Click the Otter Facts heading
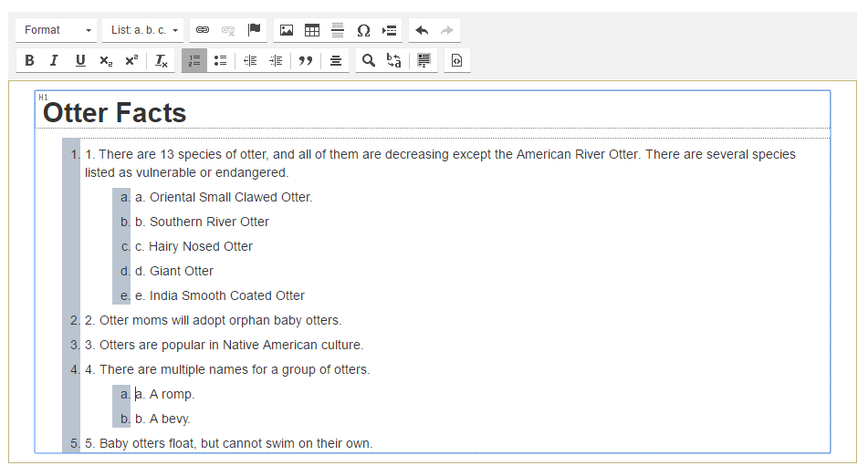Screen dimensions: 868x476 pos(115,113)
